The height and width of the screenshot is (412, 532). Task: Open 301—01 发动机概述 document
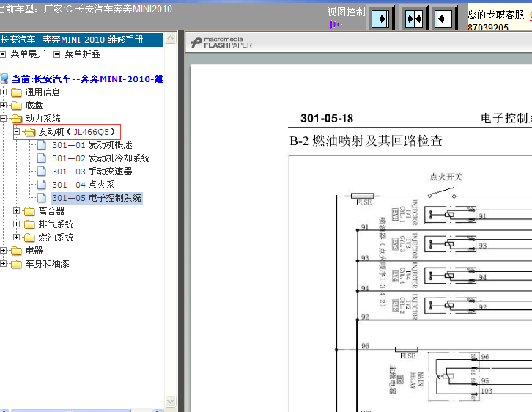pos(92,145)
